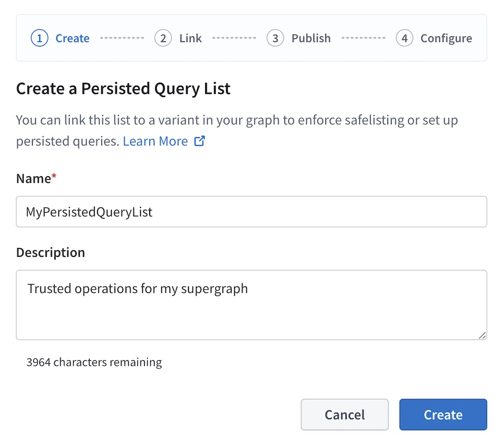
Task: Click the external link icon beside Learn More
Action: (x=200, y=141)
